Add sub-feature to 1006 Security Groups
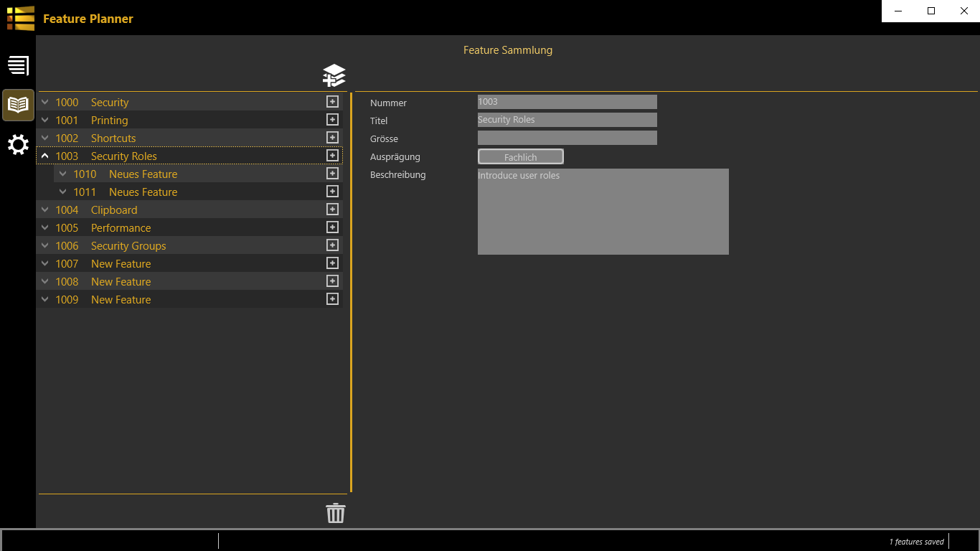980x551 pixels. tap(332, 245)
